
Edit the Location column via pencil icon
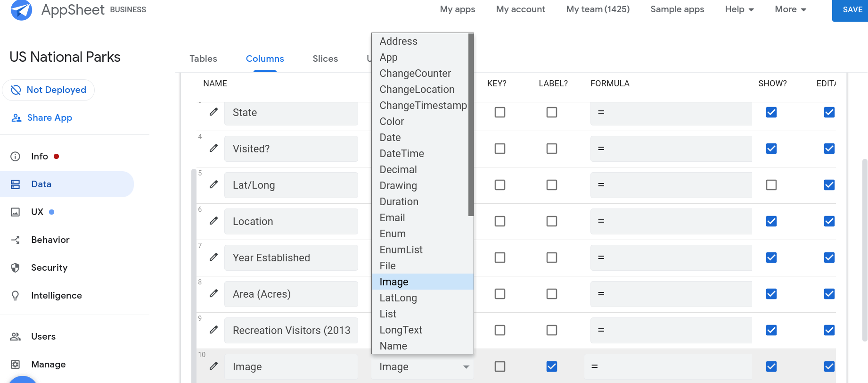[214, 221]
